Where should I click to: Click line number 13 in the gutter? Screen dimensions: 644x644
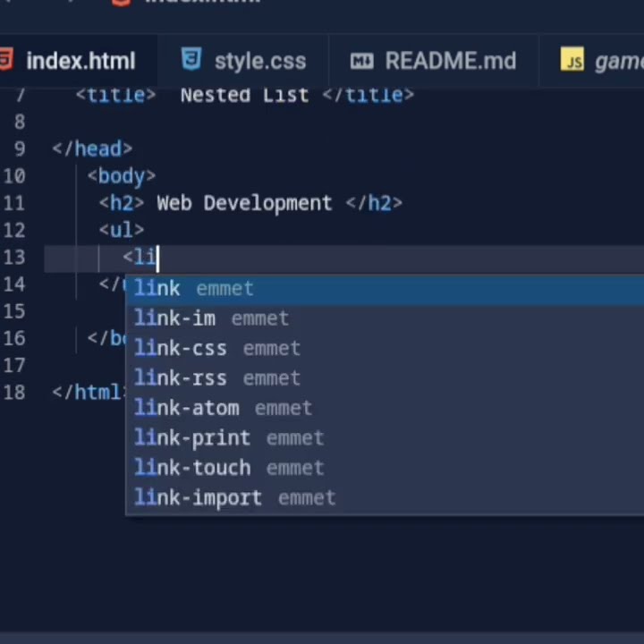tap(14, 258)
